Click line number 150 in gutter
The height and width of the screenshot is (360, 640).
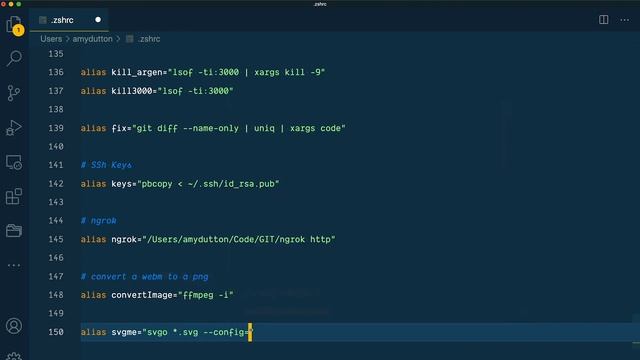pos(56,332)
